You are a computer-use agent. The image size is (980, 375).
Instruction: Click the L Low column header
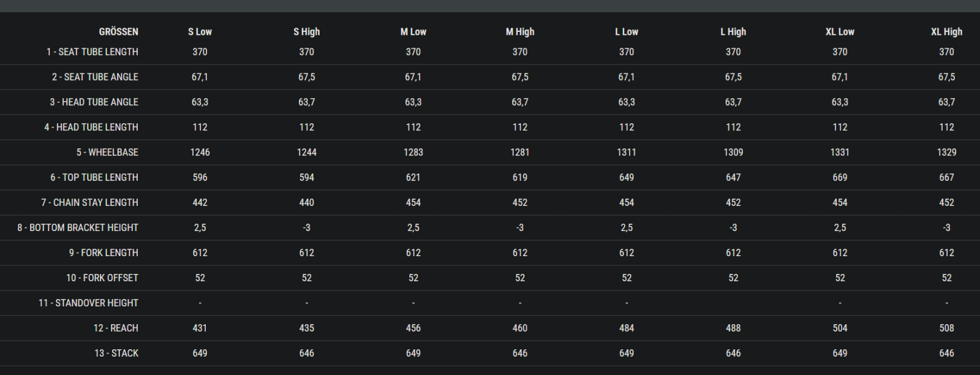626,32
